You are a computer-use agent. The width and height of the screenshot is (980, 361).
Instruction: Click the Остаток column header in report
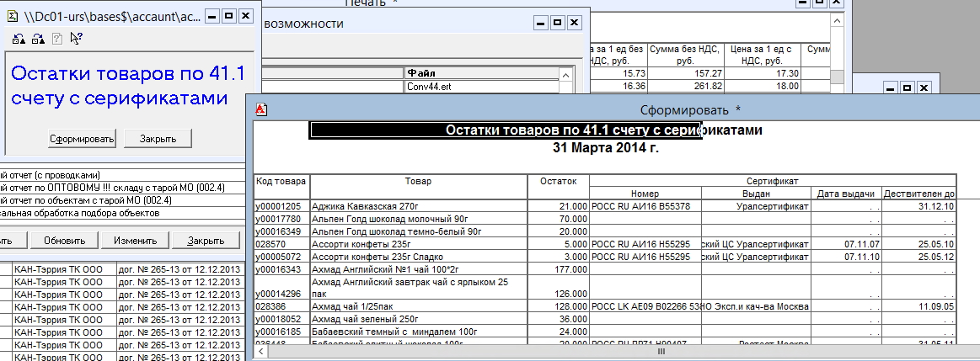click(x=558, y=181)
